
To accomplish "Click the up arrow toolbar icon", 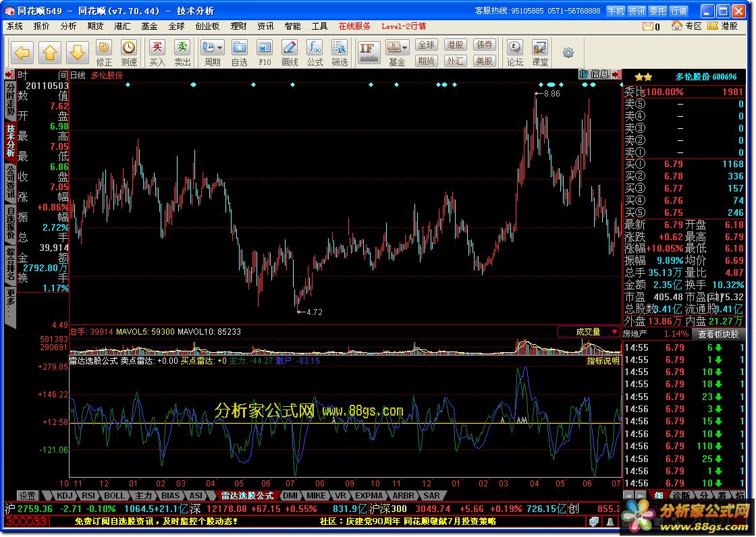I will click(50, 52).
